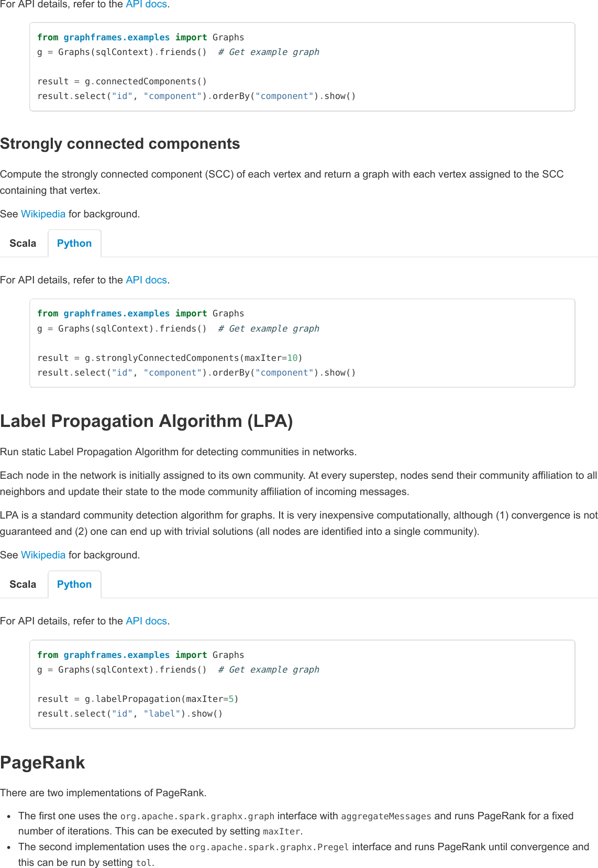This screenshot has width=598, height=868.
Task: Open the API docs link in the SCC section
Action: [x=146, y=280]
